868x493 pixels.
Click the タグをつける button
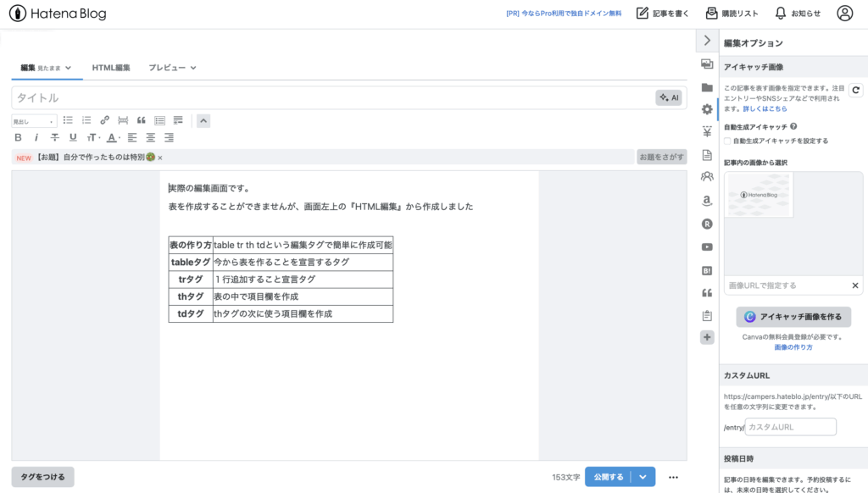(x=42, y=477)
